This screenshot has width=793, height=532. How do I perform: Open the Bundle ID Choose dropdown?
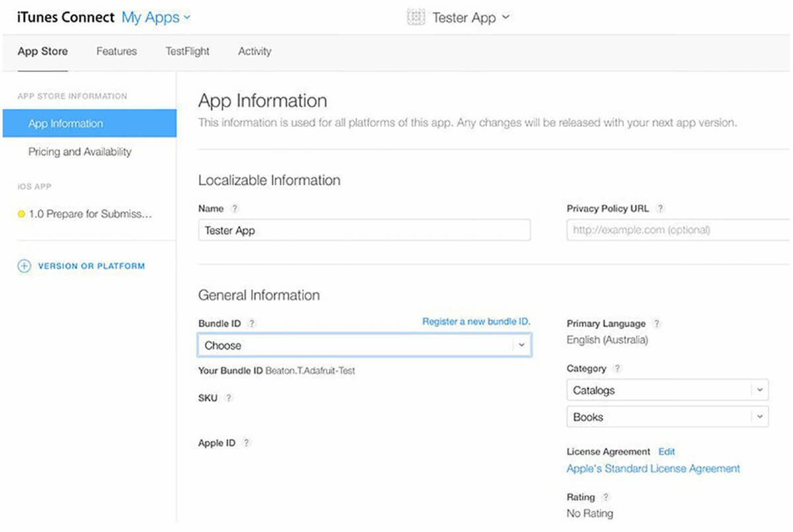(x=364, y=345)
